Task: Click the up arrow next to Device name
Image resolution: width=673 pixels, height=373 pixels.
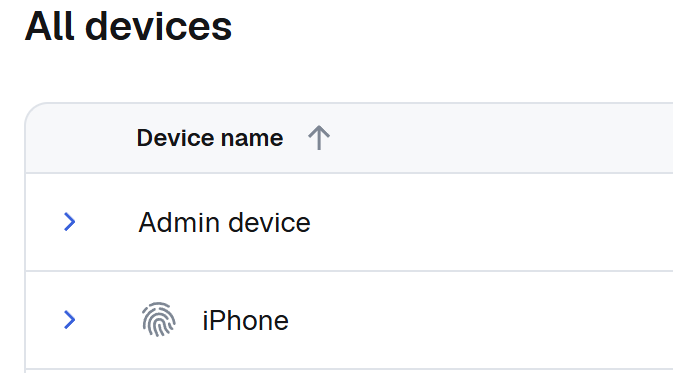Action: [x=319, y=138]
